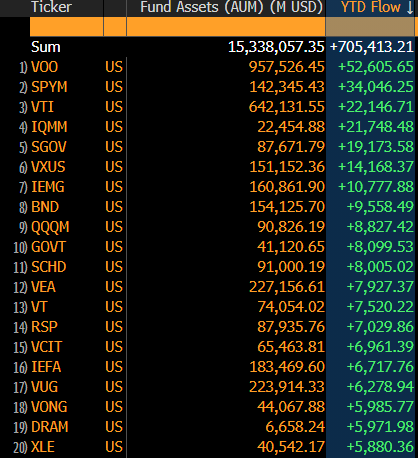Click IEFA's AUM value 183,469.60
This screenshot has height=458, width=418.
tap(287, 367)
